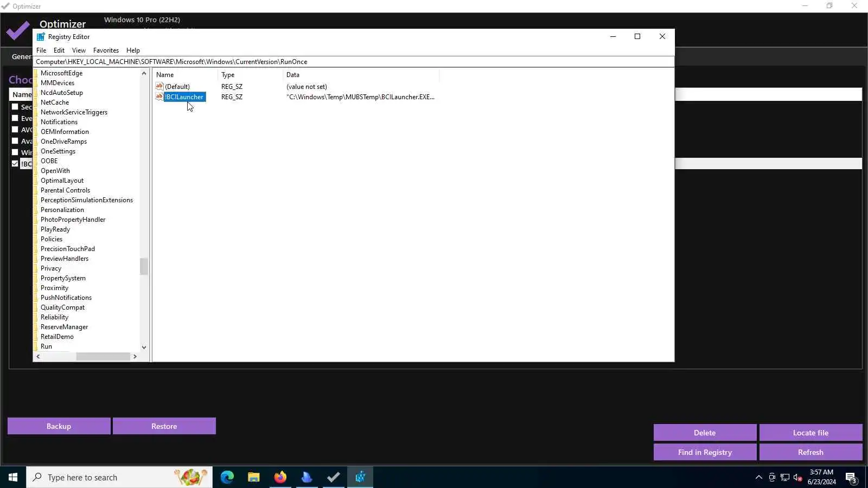This screenshot has height=488, width=868.
Task: Click the tree's horizontal scrollbar thumb
Action: coord(103,356)
